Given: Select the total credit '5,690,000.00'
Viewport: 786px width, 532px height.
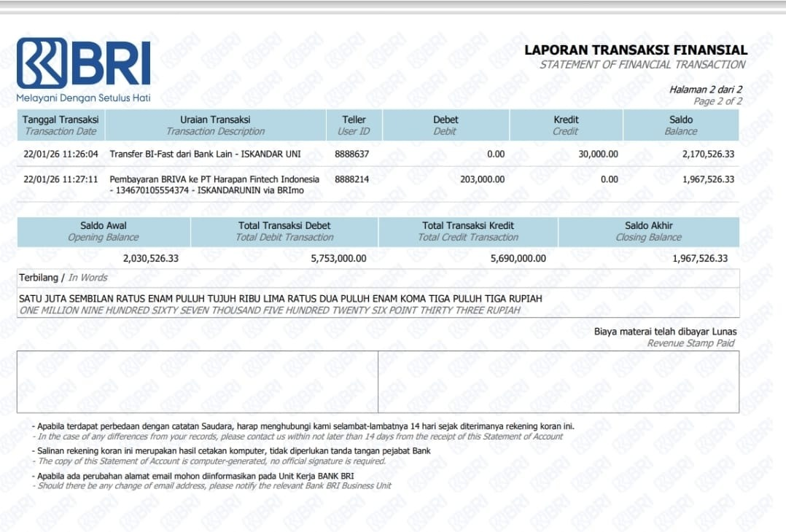Looking at the screenshot, I should tap(518, 259).
